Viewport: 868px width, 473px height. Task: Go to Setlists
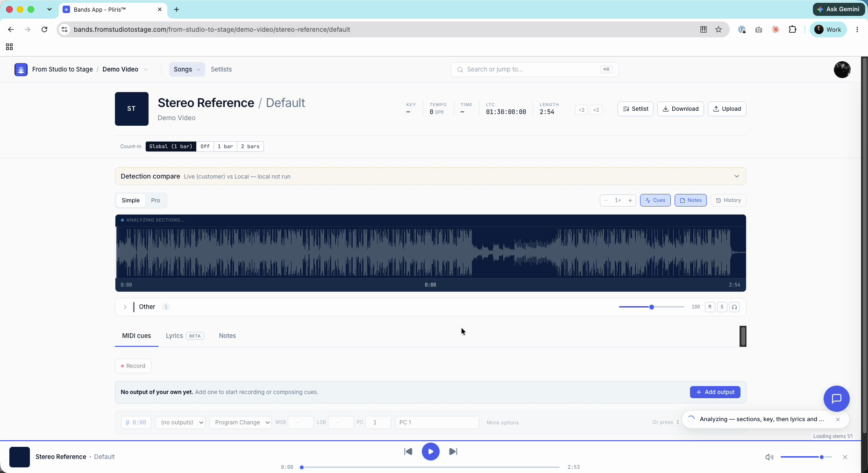[x=221, y=70]
